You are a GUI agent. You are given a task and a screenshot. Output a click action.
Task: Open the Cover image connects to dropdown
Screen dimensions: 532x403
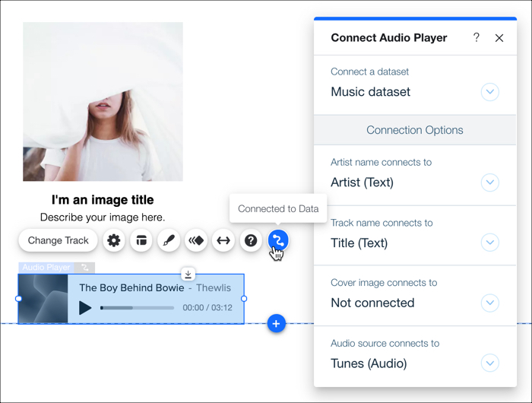490,303
